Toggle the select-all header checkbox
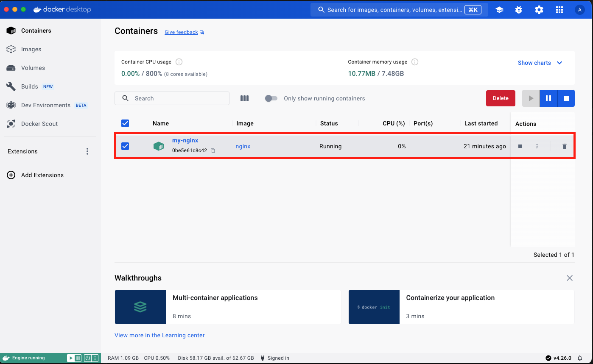This screenshot has height=364, width=593. (125, 123)
